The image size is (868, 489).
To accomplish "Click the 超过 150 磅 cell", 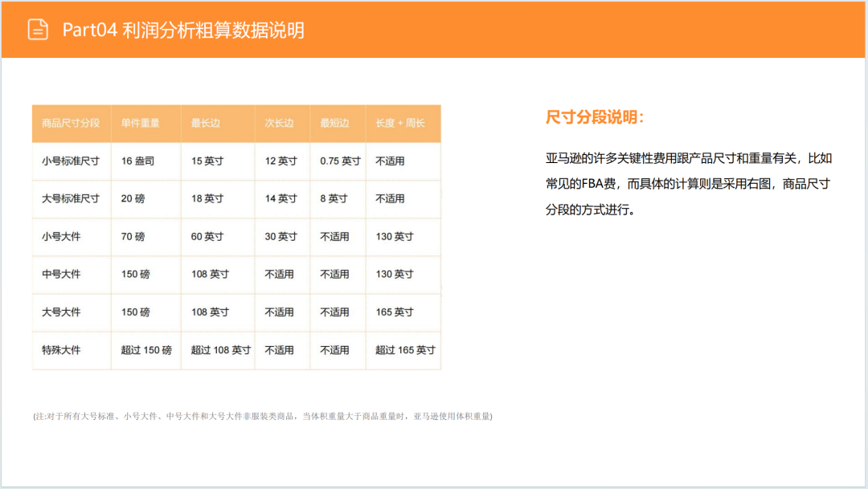I will tap(144, 350).
